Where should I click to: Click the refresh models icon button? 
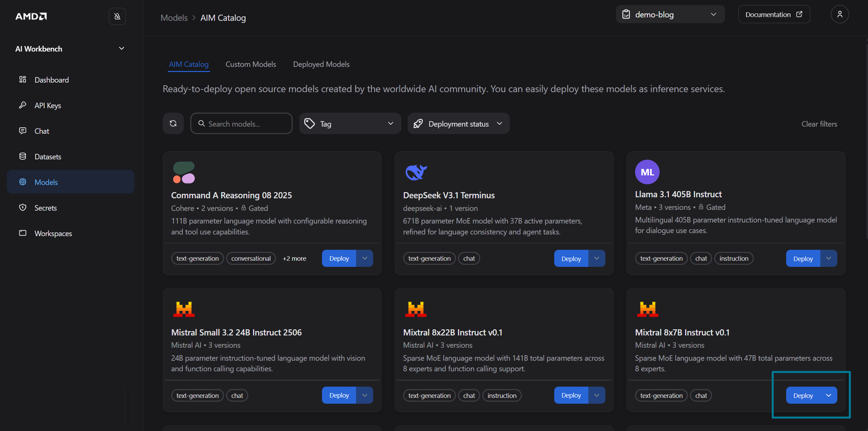click(x=173, y=123)
